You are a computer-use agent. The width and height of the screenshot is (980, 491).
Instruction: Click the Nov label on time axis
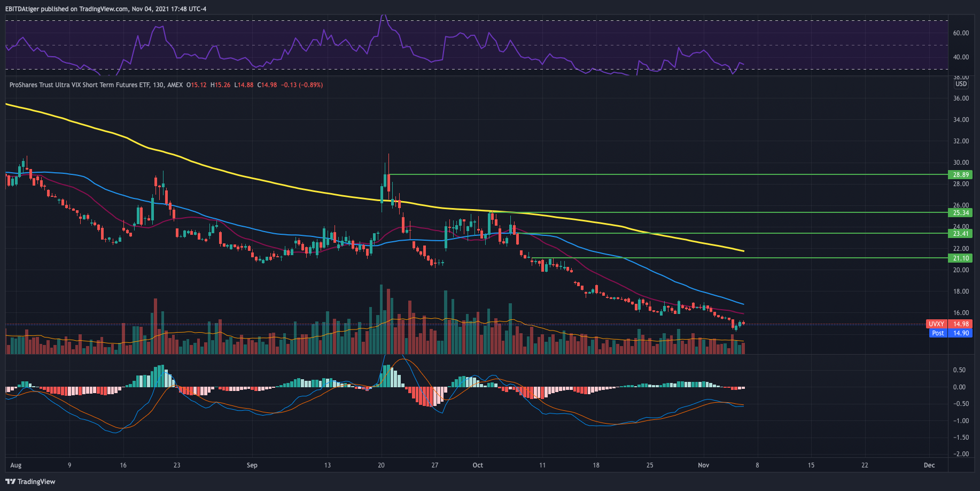tap(704, 465)
